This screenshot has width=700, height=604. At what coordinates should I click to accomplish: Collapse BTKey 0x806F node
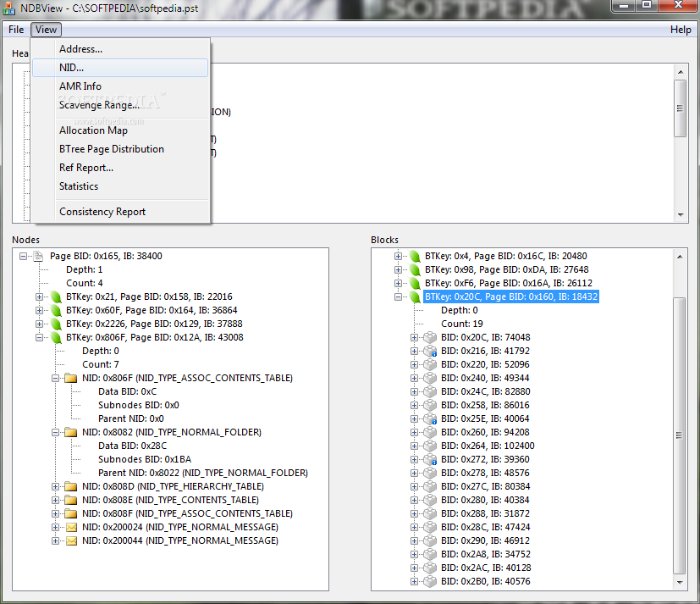point(39,337)
